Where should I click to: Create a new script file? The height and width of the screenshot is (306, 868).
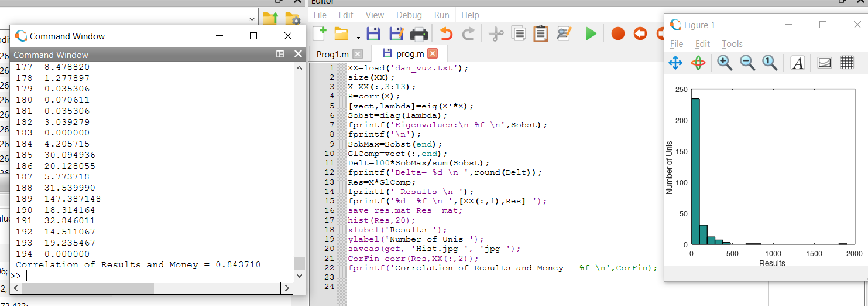click(x=320, y=34)
